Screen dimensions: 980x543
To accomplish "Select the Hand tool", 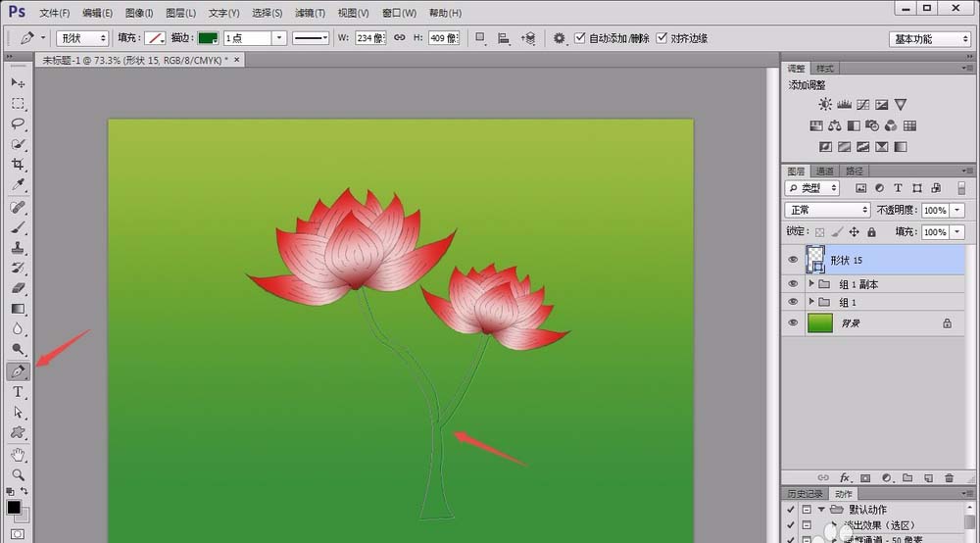I will click(18, 455).
